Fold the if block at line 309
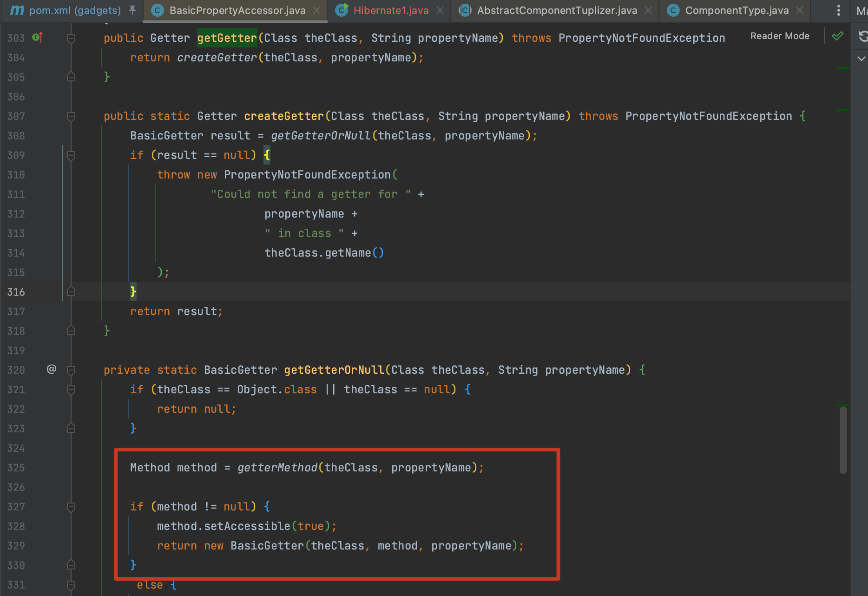 tap(71, 155)
